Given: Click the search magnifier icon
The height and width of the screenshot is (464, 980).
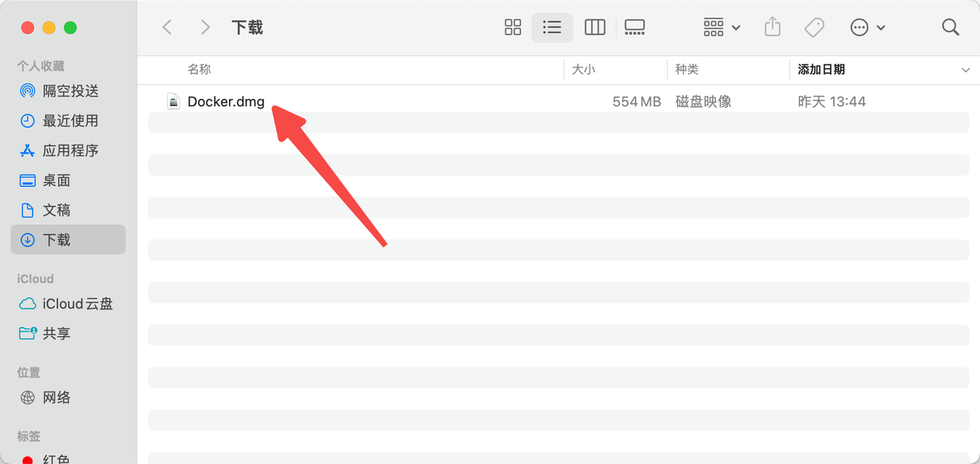Looking at the screenshot, I should click(x=950, y=28).
